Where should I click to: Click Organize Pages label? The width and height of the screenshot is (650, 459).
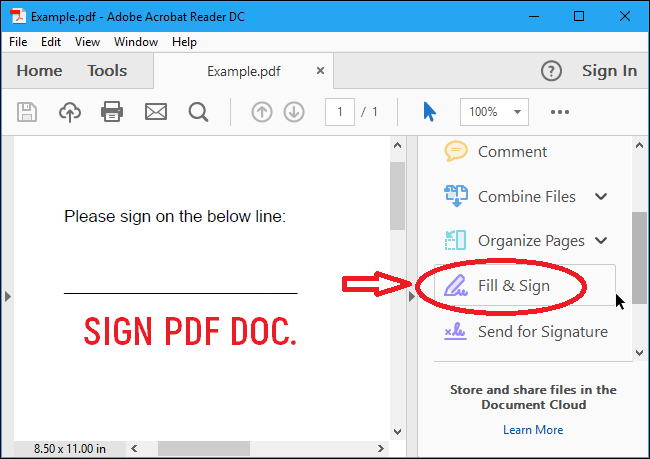point(531,241)
